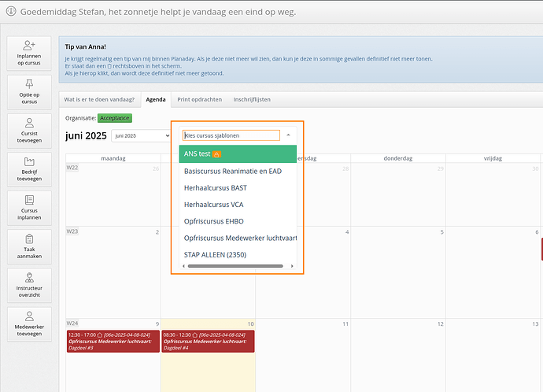Open the juni 2025 month dropdown
Viewport: 543px width, 392px height.
click(x=142, y=135)
